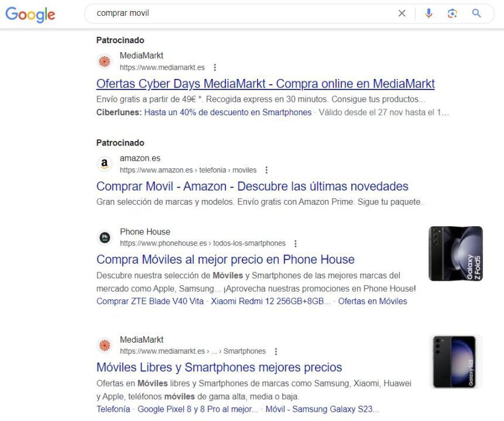Open 'Móviles Libres y Smartphones mejores precios'
Image resolution: width=504 pixels, height=421 pixels.
point(219,367)
